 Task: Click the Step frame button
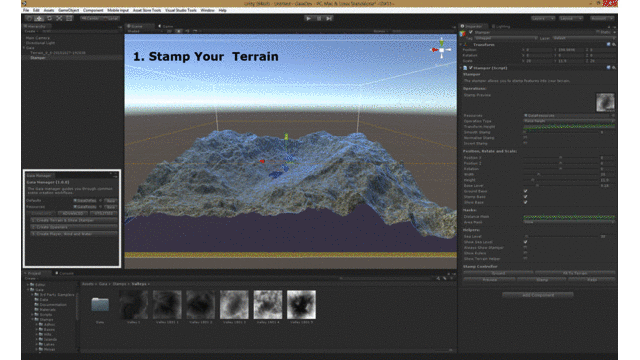point(329,18)
